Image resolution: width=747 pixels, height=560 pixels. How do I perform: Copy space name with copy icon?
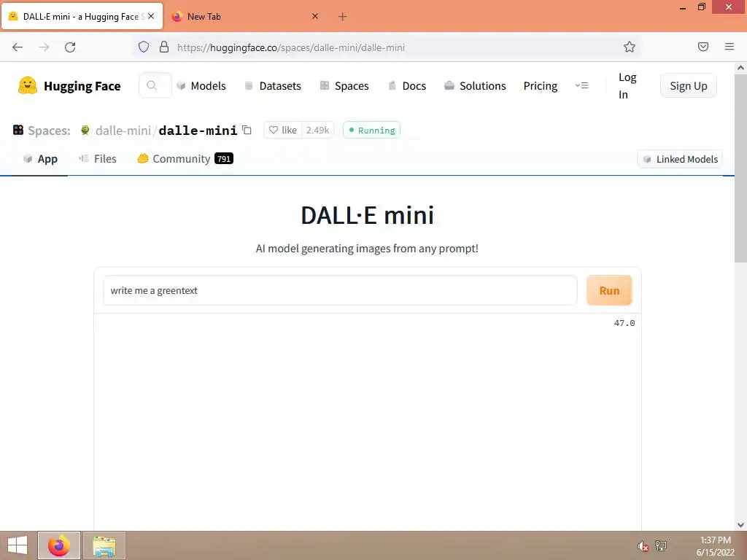click(x=247, y=130)
